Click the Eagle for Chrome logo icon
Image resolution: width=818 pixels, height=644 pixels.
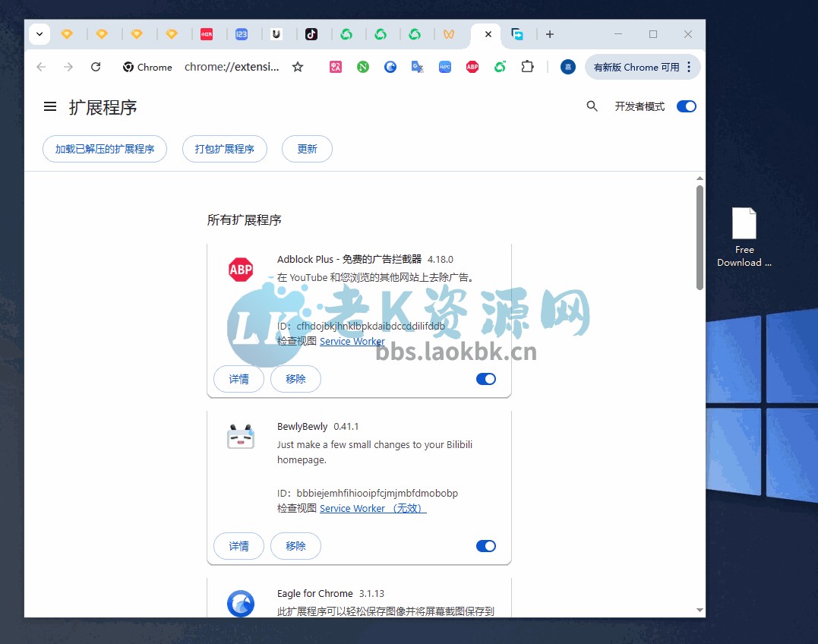pos(241,603)
